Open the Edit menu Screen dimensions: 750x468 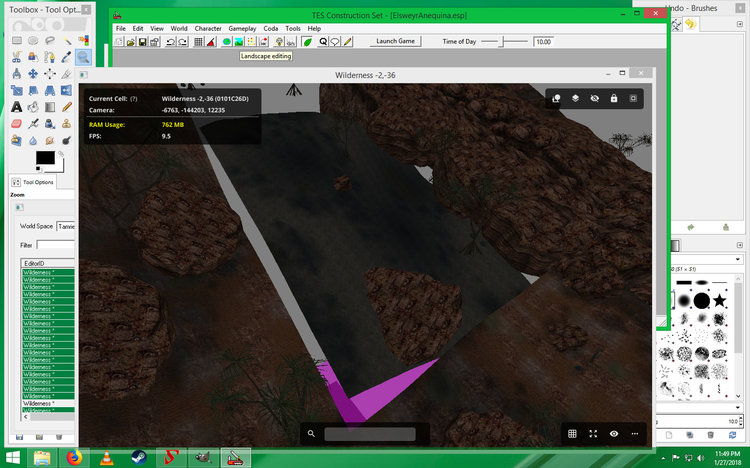pos(138,29)
